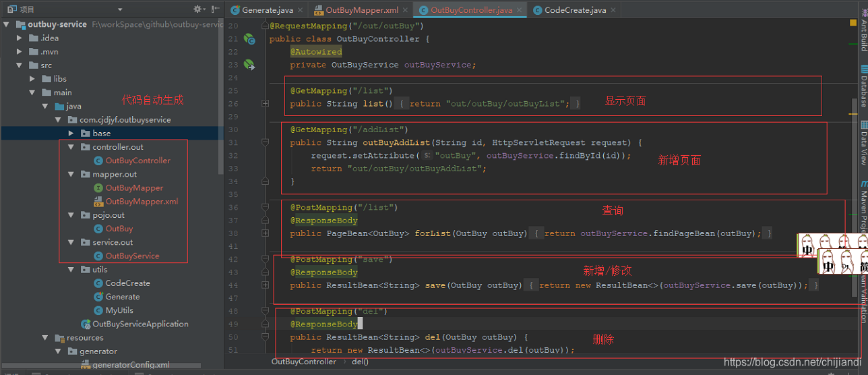The height and width of the screenshot is (375, 868).
Task: Collapse the controller.out package
Action: coord(71,147)
